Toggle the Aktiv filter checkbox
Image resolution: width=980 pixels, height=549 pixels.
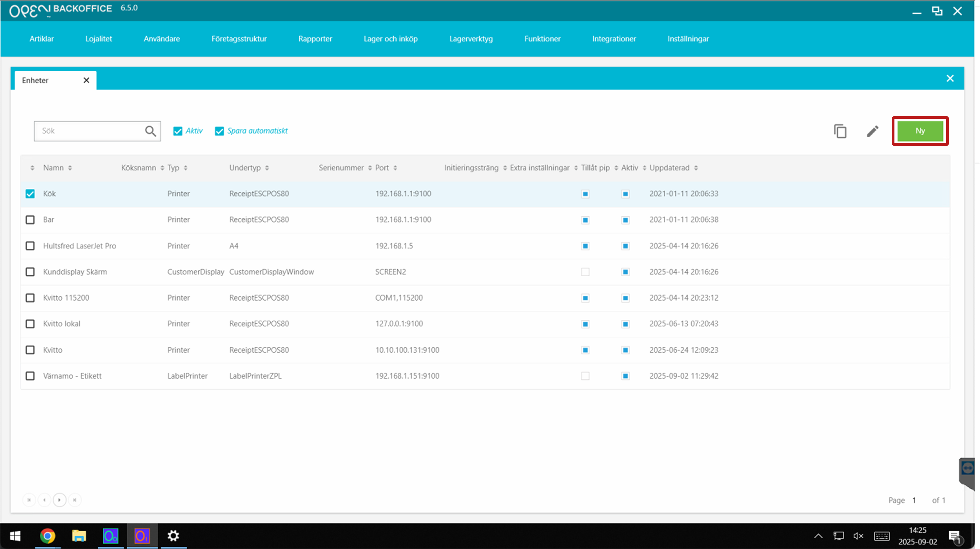click(178, 131)
